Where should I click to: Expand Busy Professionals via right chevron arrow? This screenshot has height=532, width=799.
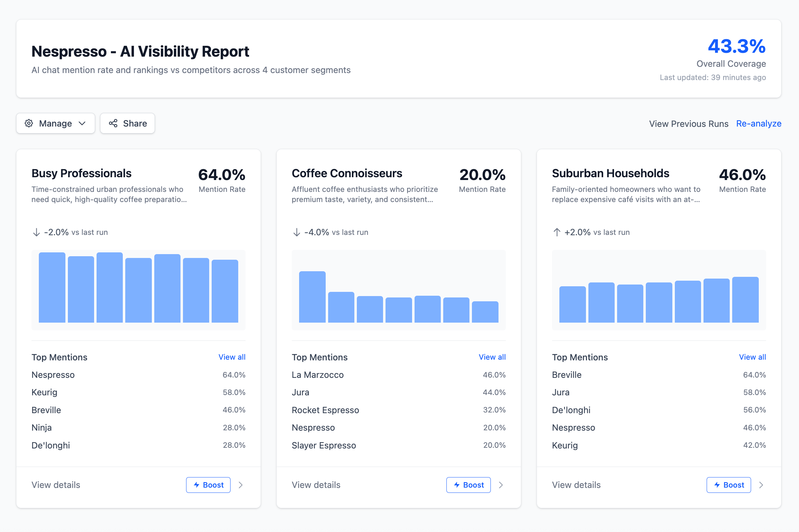tap(241, 485)
